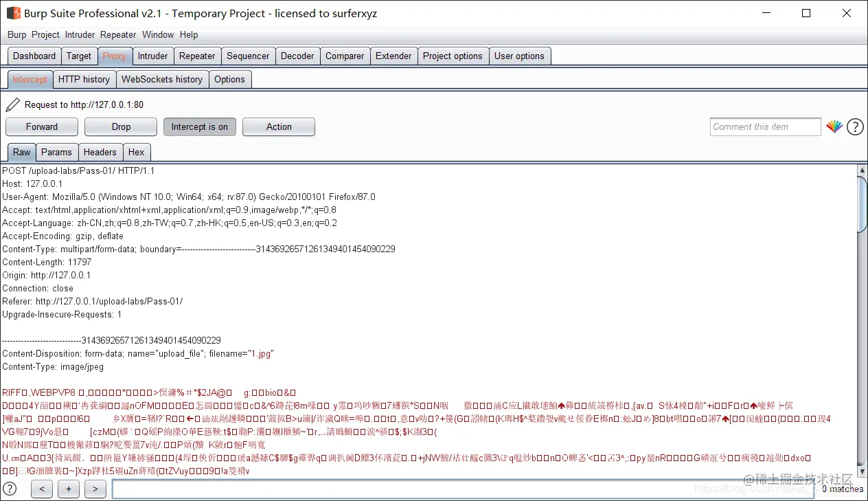The width and height of the screenshot is (868, 501).
Task: Open the Action dropdown button
Action: pyautogui.click(x=279, y=126)
